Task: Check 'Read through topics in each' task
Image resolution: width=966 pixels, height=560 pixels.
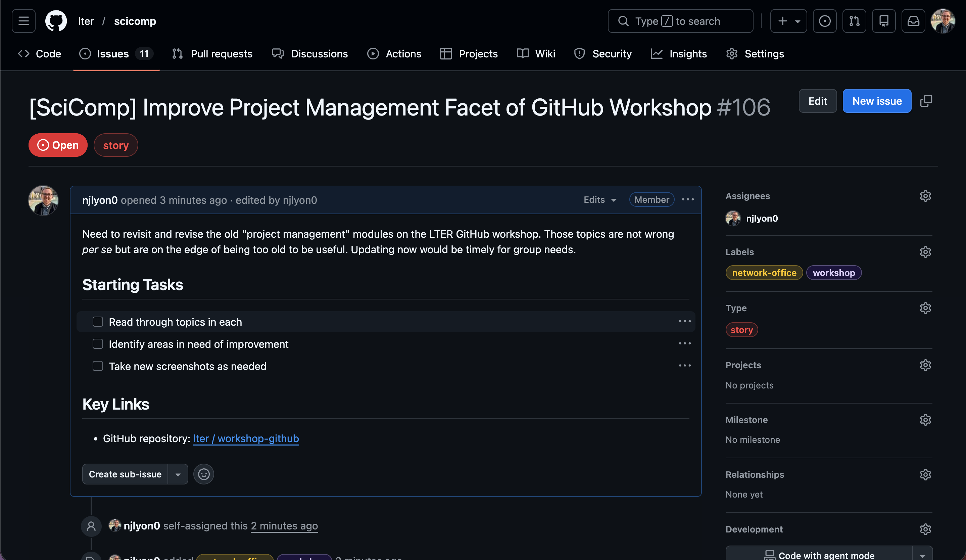Action: [x=98, y=322]
